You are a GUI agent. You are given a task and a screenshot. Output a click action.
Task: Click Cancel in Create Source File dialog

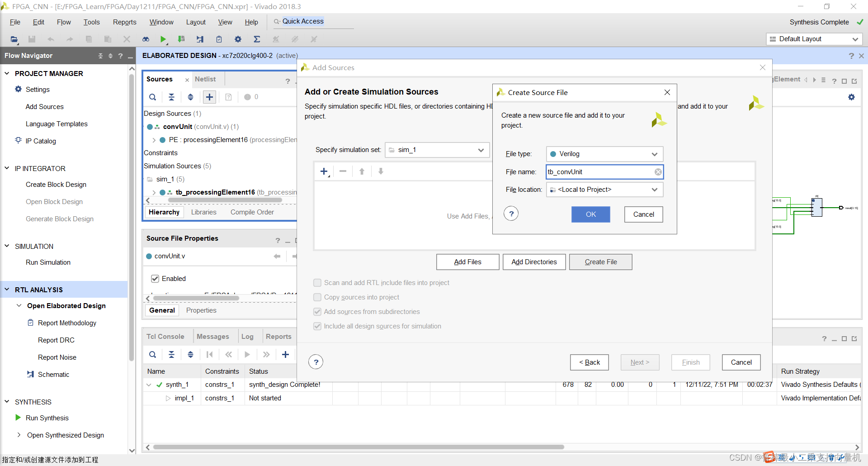643,214
